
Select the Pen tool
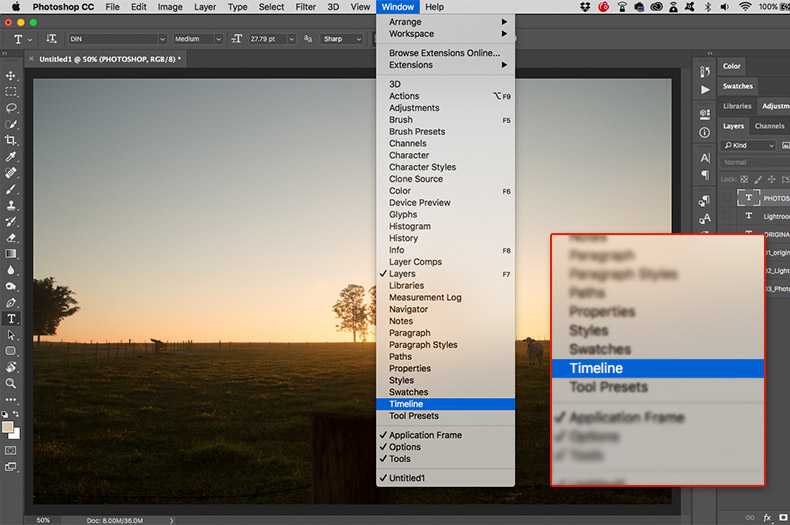11,302
